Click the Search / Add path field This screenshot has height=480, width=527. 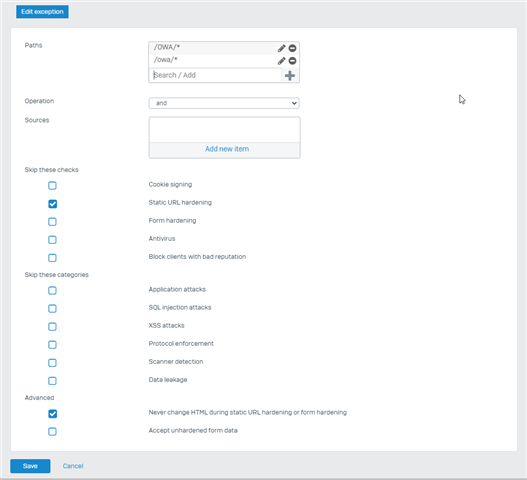(x=215, y=75)
